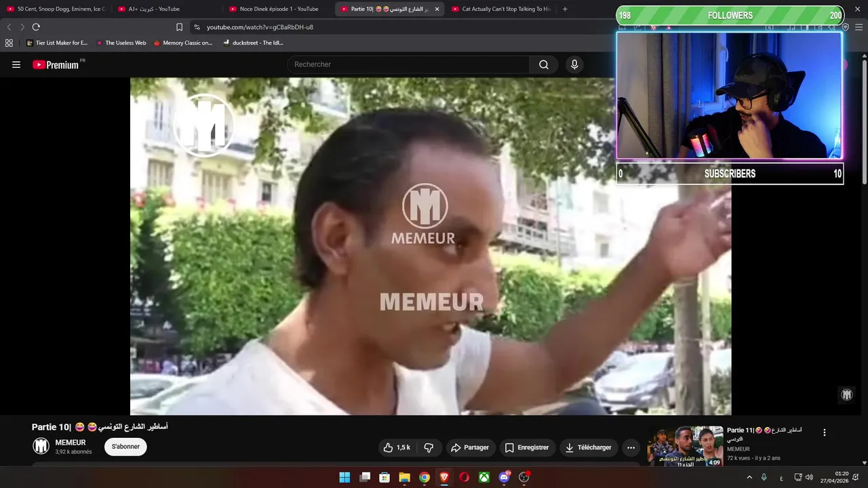The width and height of the screenshot is (868, 488).
Task: Open the Opera browser taskbar icon
Action: pos(464,477)
